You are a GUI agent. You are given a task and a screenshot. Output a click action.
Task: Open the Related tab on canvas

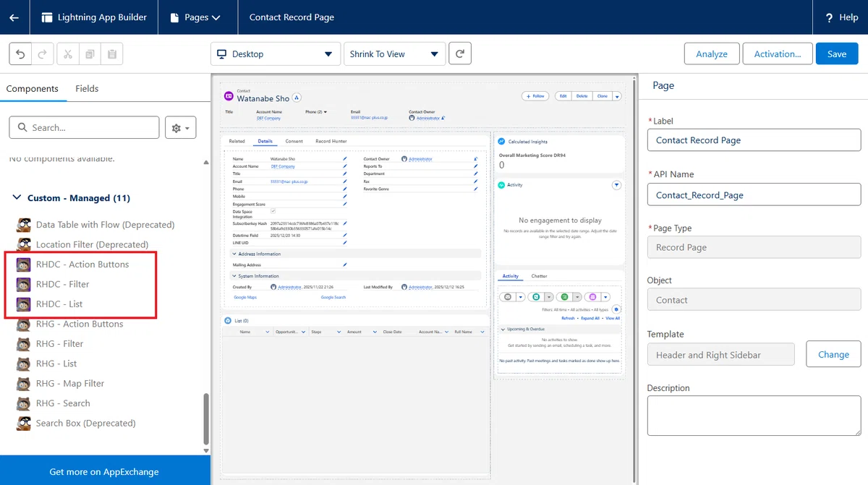pyautogui.click(x=237, y=141)
